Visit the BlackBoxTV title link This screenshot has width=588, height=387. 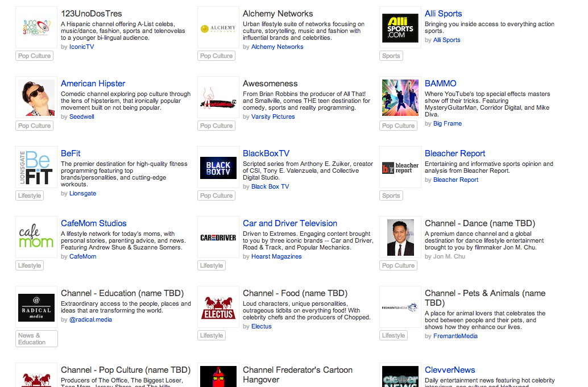(x=266, y=153)
